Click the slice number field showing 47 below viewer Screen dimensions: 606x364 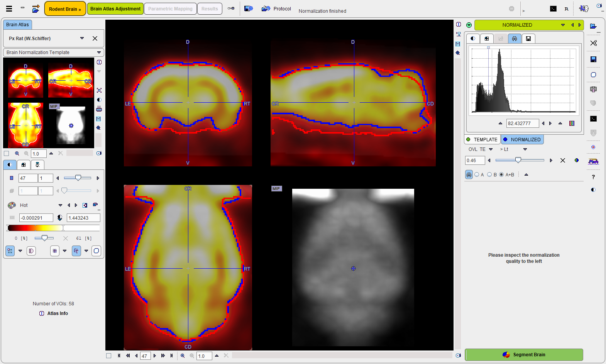[145, 356]
